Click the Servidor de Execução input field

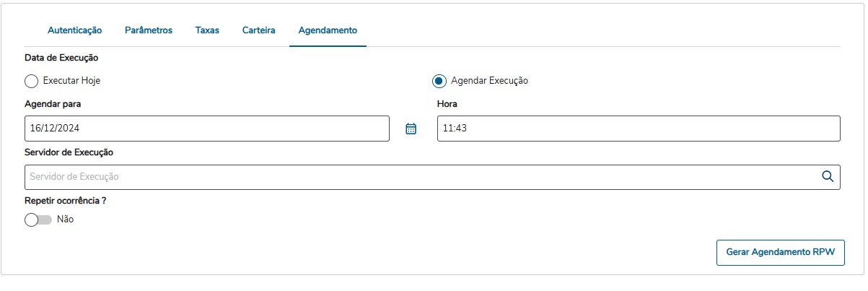(418, 177)
